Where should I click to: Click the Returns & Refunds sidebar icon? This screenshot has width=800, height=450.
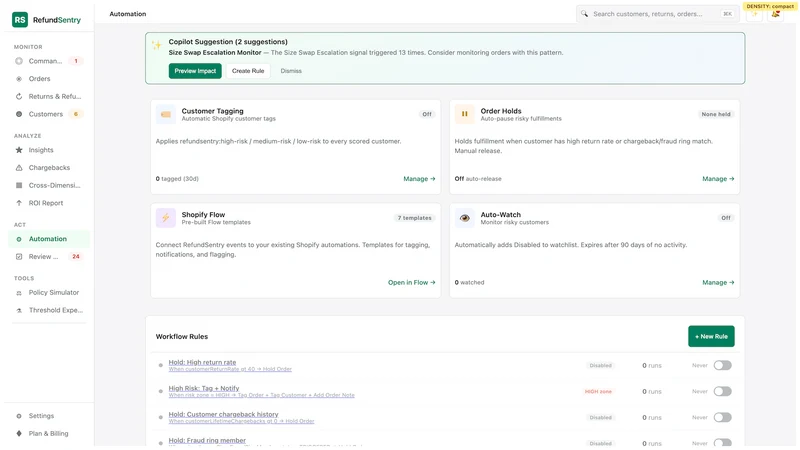pyautogui.click(x=19, y=96)
